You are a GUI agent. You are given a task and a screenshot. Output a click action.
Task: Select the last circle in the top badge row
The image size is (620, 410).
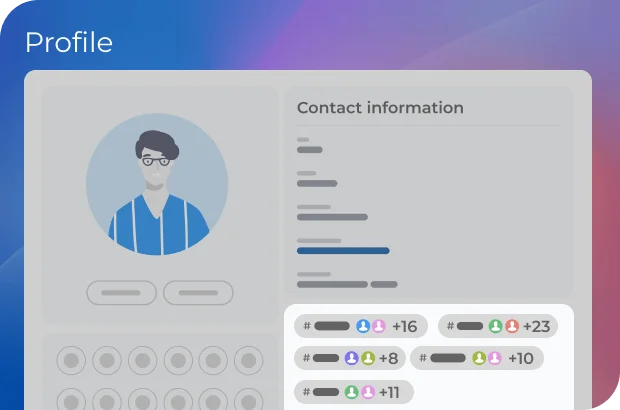250,360
